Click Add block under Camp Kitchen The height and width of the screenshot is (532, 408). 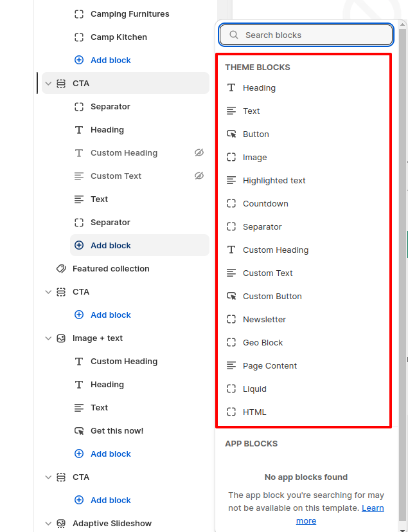(x=103, y=60)
